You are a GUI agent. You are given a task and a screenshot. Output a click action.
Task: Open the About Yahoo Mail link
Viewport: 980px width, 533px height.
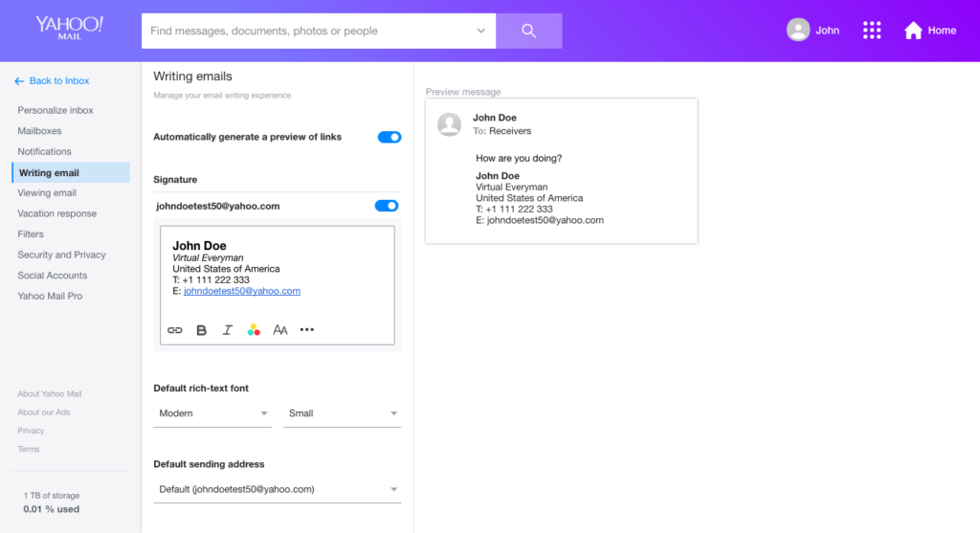click(49, 394)
